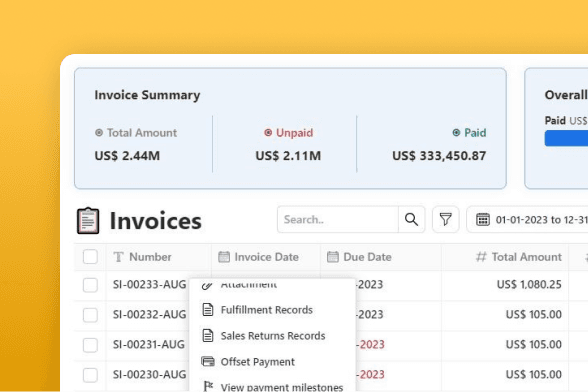Click the Offset Payment card icon
Viewport: 588px width, 392px height.
pos(208,362)
